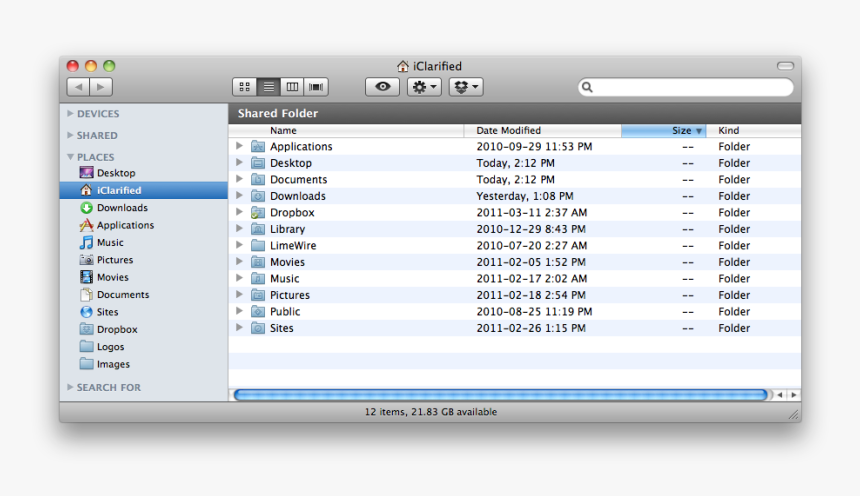Expand the Dropbox folder row
This screenshot has height=496, width=860.
tap(239, 212)
